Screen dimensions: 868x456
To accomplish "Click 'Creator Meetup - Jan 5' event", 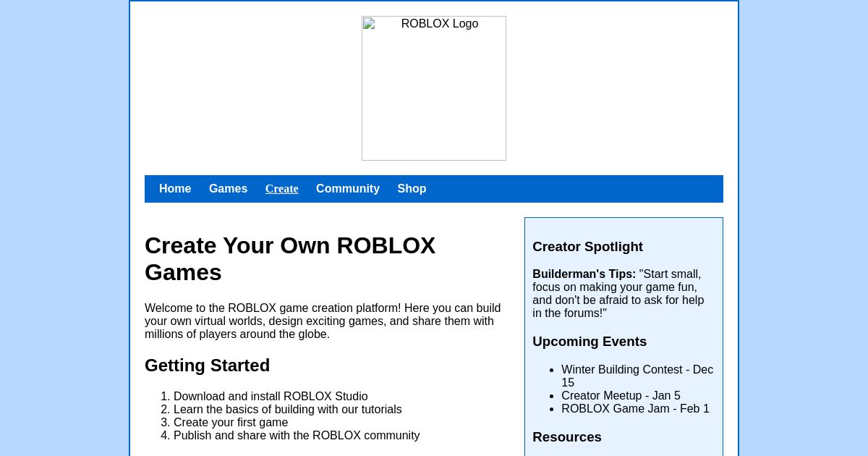I will [x=621, y=395].
